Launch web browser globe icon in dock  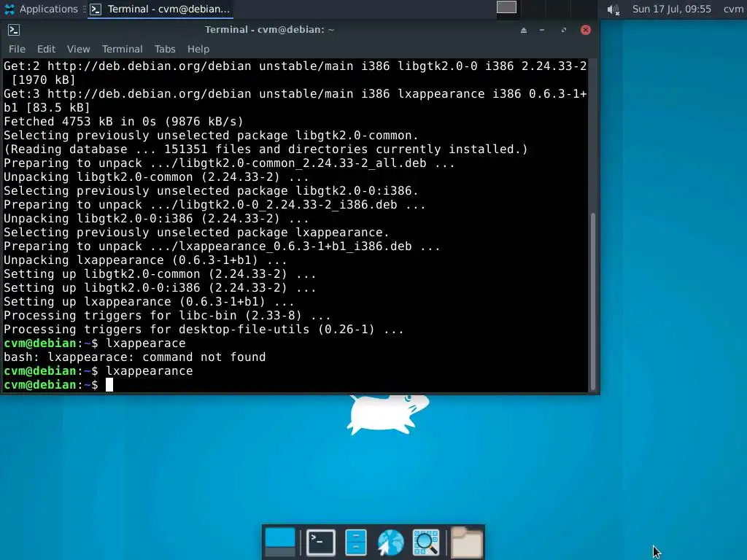click(x=391, y=542)
